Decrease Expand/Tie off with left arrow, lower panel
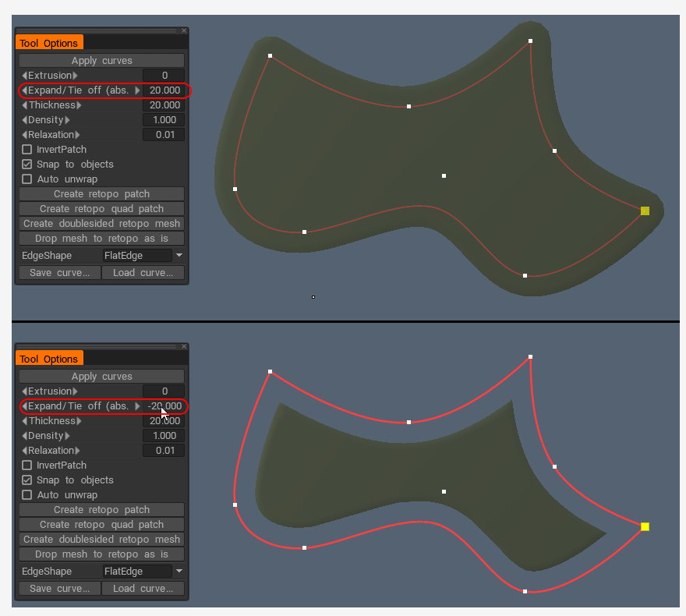 (x=24, y=406)
